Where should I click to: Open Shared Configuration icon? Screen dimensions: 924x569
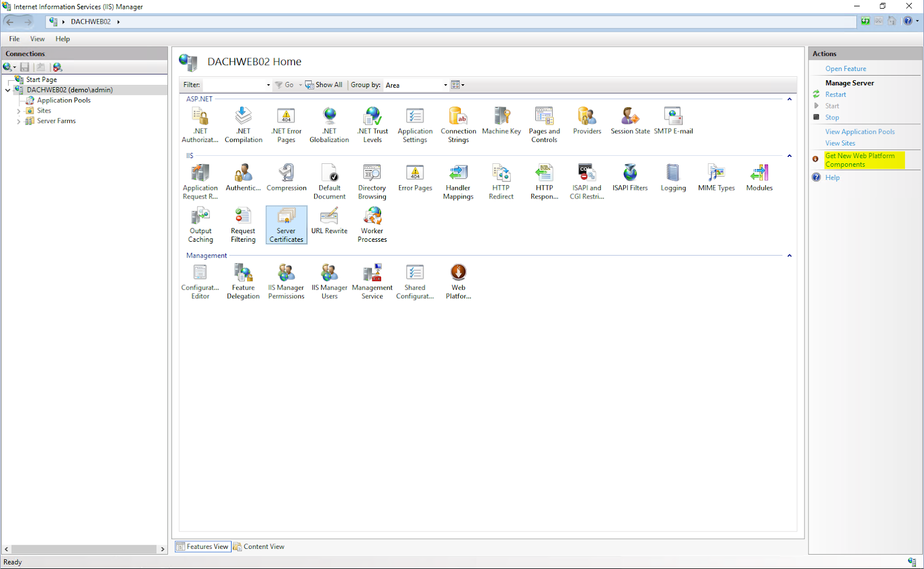click(415, 281)
